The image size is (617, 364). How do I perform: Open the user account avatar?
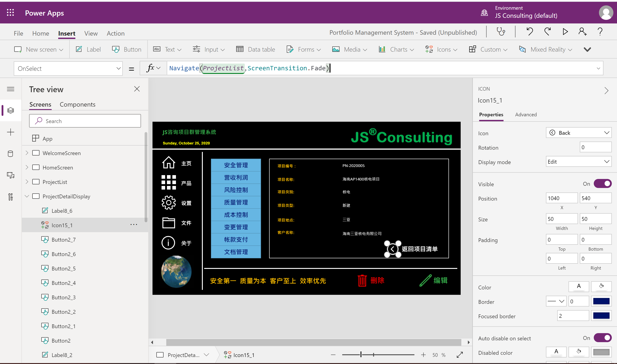click(606, 13)
